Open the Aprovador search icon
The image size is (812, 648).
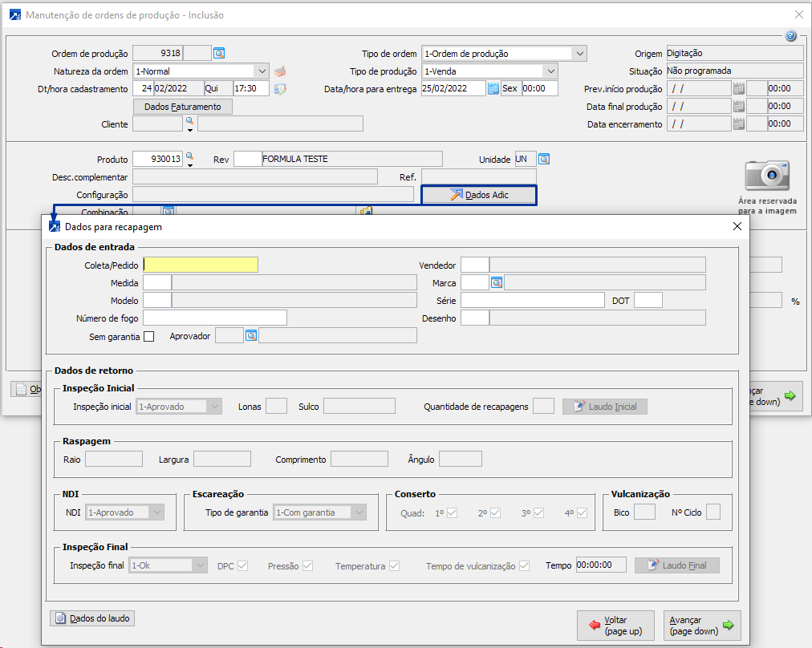[x=251, y=336]
